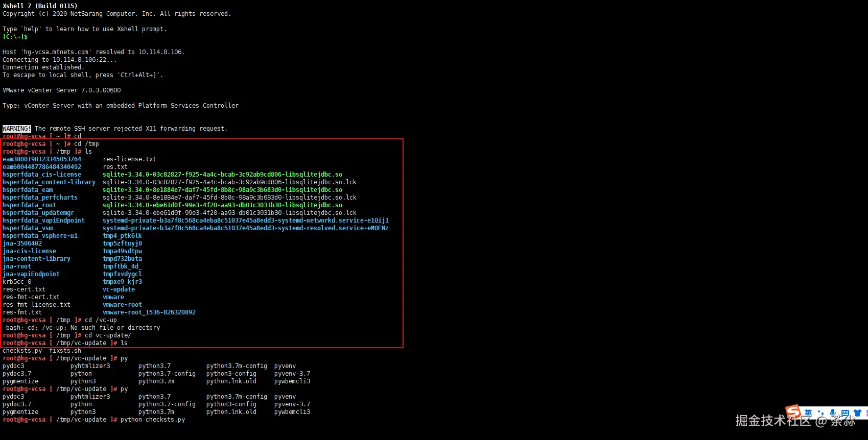This screenshot has width=868, height=440.
Task: Click the 'tmpxe9_kjr3' directory
Action: [x=122, y=282]
